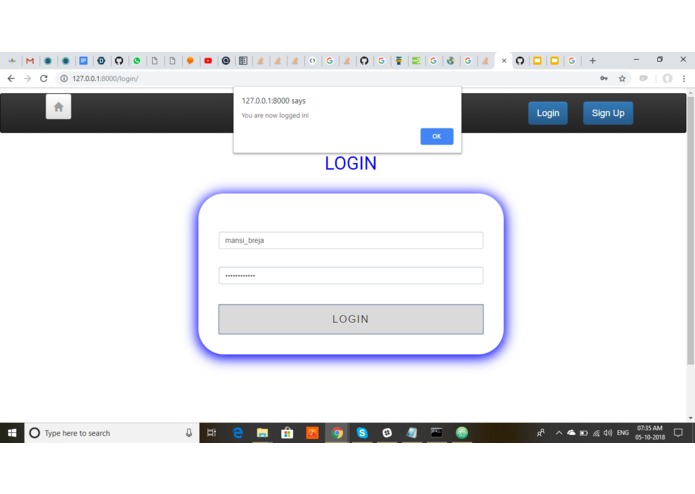Click the OneDrive cloud tray icon

click(x=571, y=433)
